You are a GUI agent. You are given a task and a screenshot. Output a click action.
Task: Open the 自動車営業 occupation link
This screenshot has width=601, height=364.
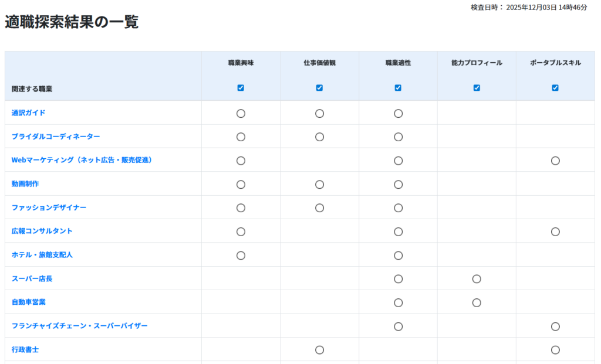click(29, 302)
